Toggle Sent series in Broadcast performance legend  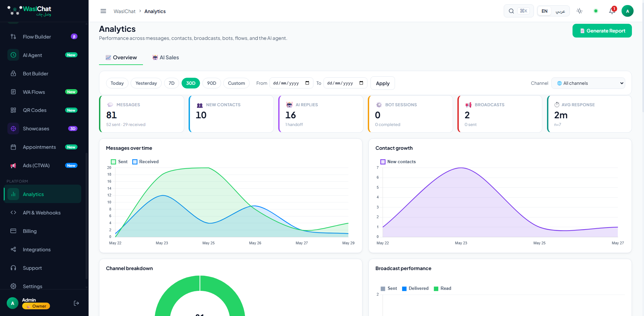tap(389, 289)
